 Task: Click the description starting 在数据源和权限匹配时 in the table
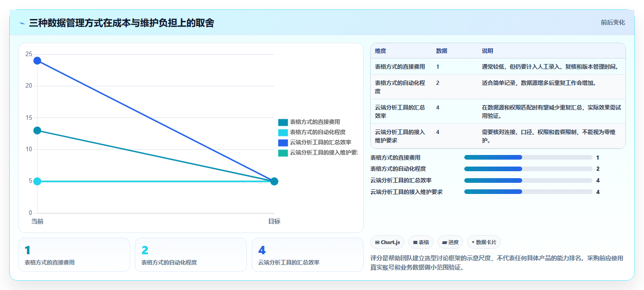(x=551, y=111)
